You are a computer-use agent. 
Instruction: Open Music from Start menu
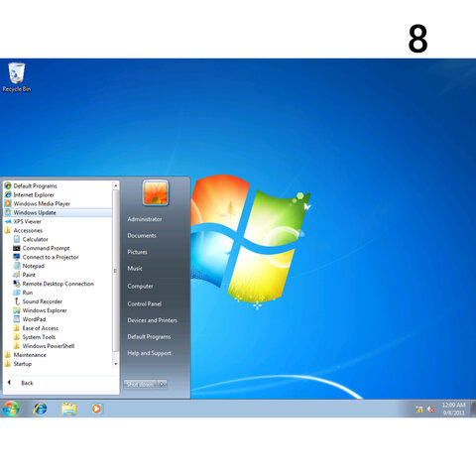pos(135,269)
